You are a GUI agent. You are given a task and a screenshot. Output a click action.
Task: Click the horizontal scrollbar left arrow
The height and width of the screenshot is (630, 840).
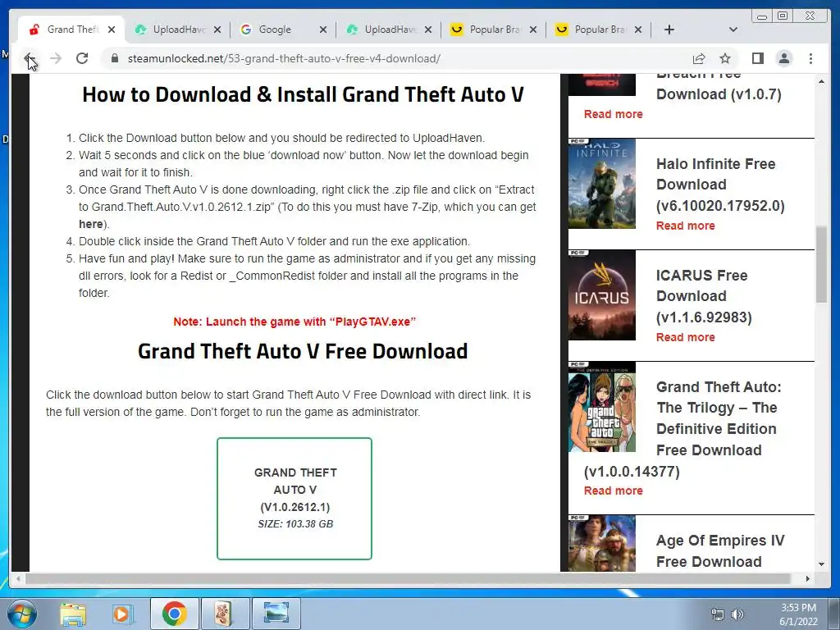click(x=18, y=578)
